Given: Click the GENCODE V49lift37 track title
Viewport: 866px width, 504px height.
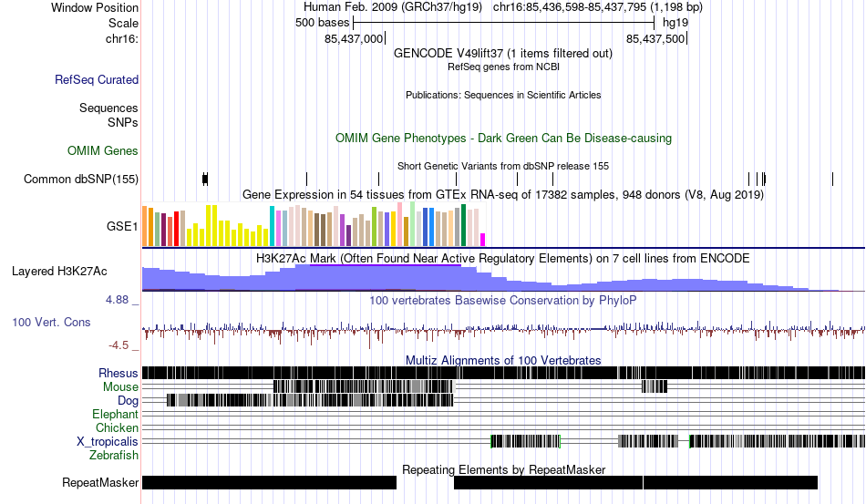Looking at the screenshot, I should [x=502, y=54].
